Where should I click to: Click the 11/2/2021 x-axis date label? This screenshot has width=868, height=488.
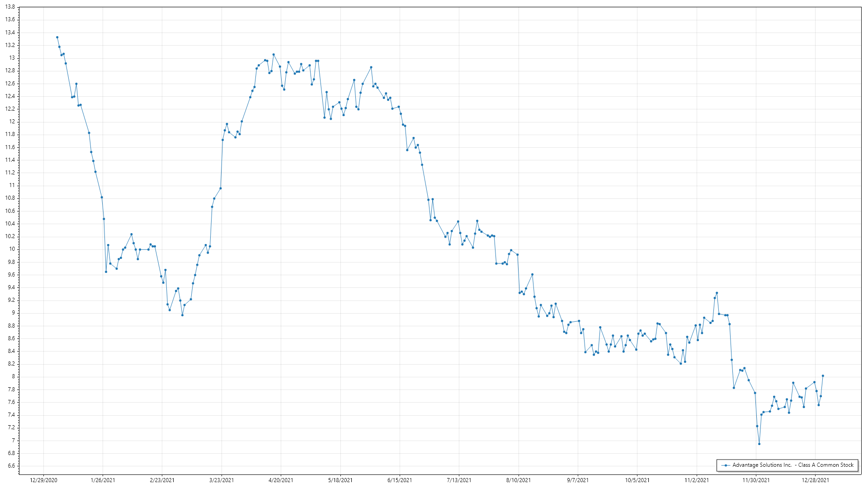click(696, 480)
